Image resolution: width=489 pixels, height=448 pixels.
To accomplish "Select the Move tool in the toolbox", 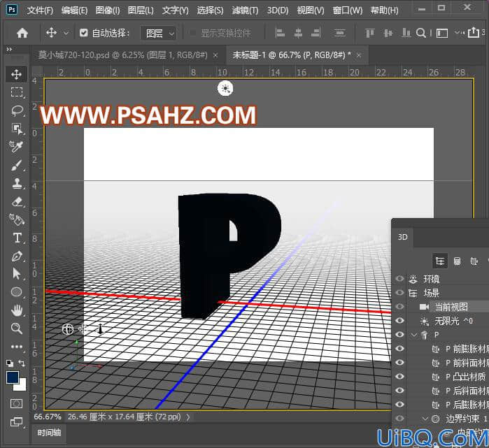I will pyautogui.click(x=16, y=74).
